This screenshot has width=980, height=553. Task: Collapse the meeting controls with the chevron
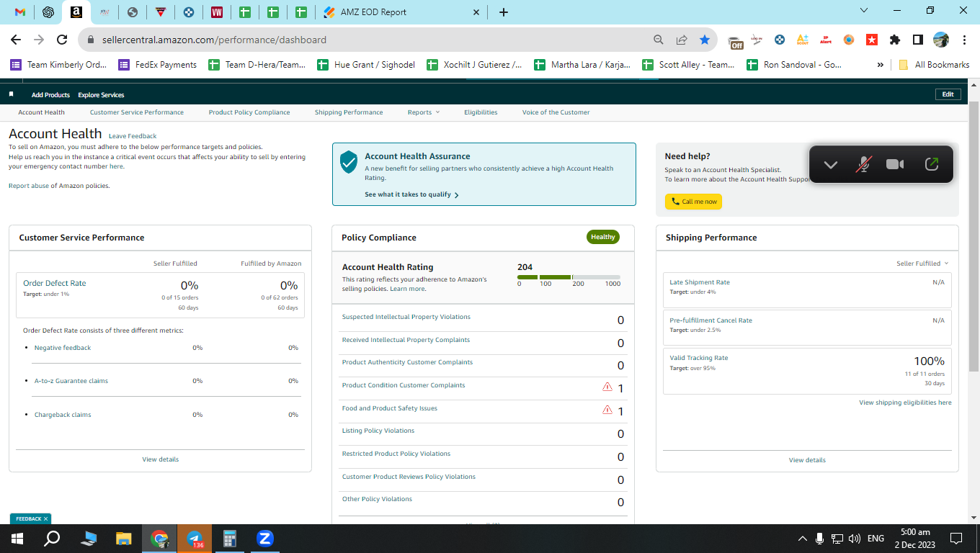point(831,165)
